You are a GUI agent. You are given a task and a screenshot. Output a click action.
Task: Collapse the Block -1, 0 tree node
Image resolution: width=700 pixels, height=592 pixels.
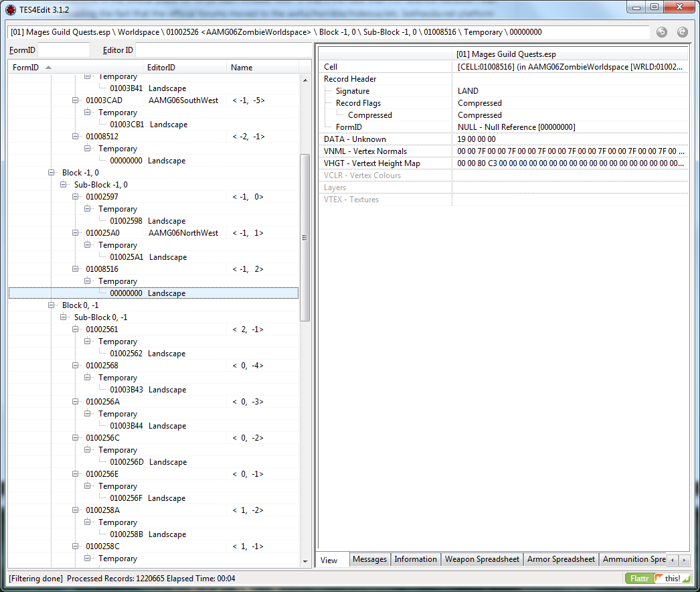[52, 172]
